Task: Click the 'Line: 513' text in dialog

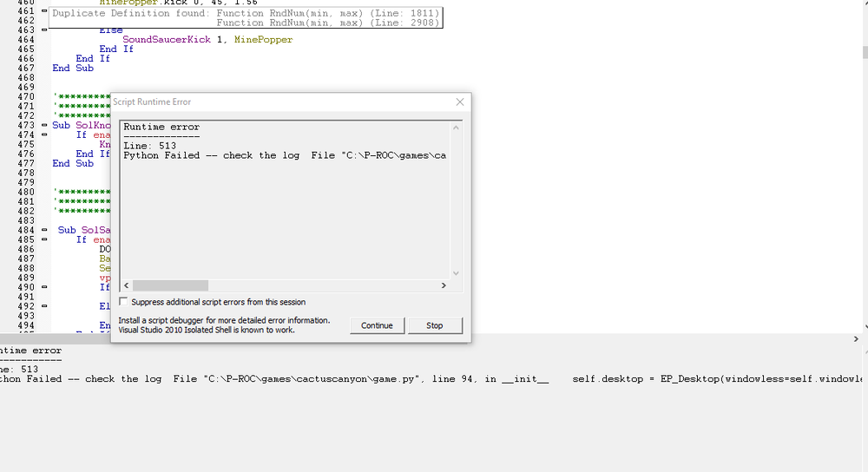Action: point(149,146)
